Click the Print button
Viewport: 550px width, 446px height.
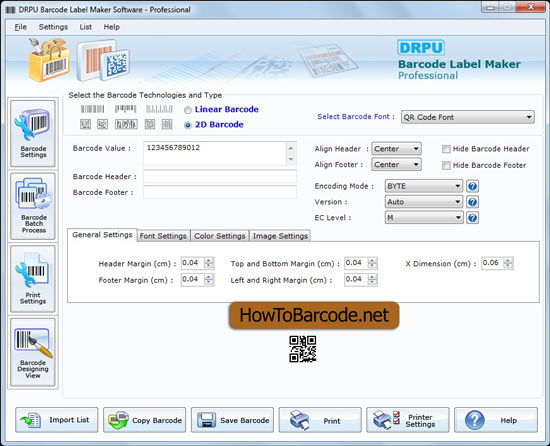tap(320, 420)
